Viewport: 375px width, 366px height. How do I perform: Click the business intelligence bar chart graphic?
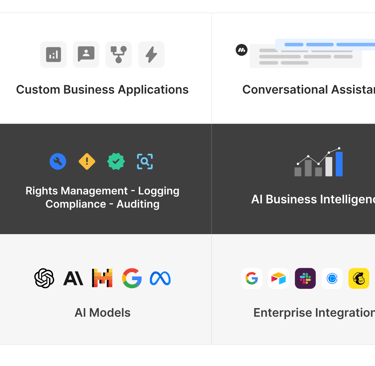click(x=319, y=162)
